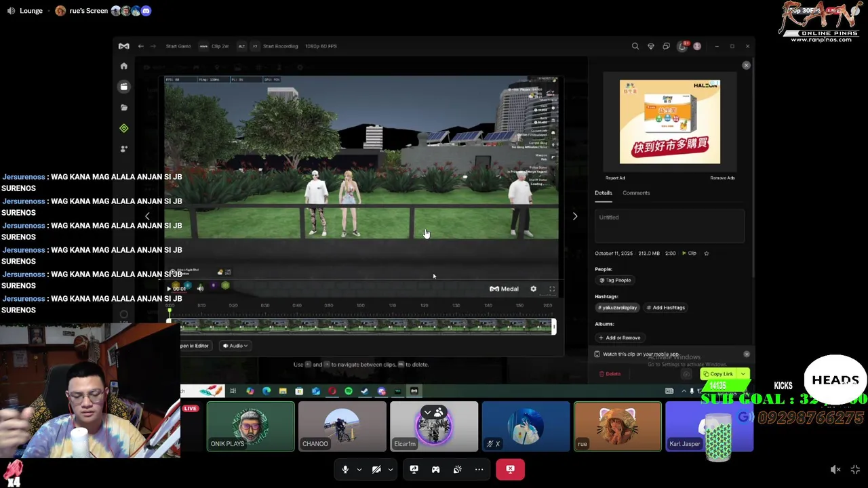Exit fullscreen with the collapse icon
This screenshot has height=488, width=868.
click(856, 470)
